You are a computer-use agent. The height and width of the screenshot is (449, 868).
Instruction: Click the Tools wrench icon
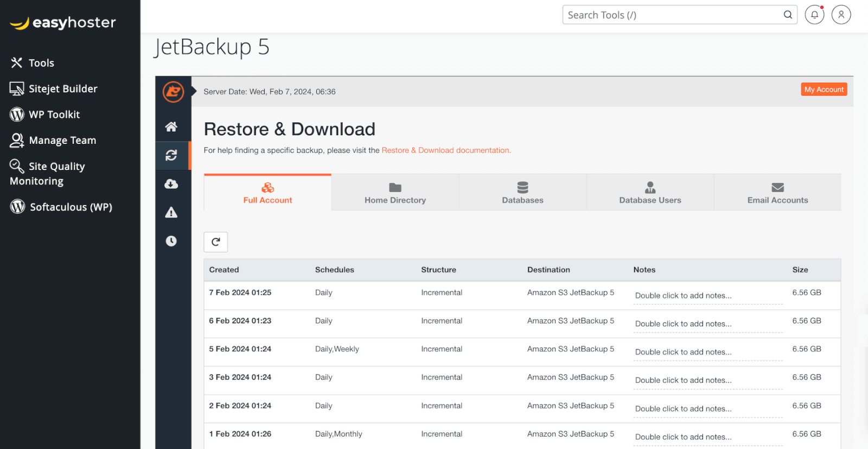pyautogui.click(x=17, y=63)
